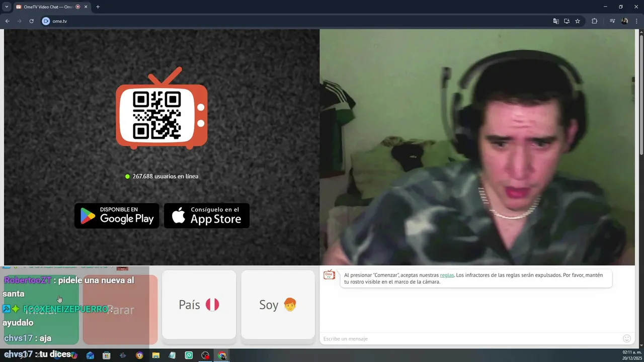
Task: Open Chrome's three-dot menu
Action: 636,21
